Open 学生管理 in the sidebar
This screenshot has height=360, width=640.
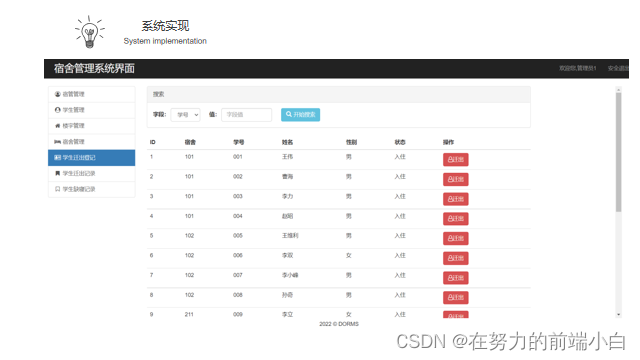click(x=91, y=110)
